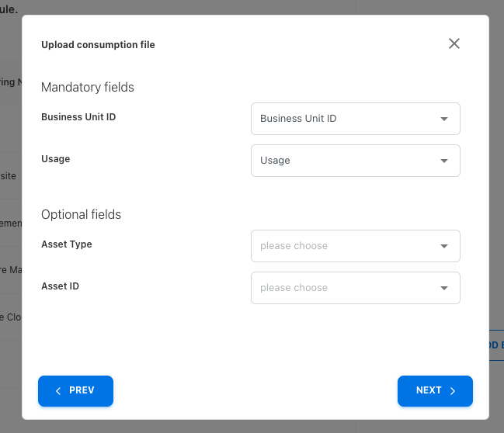Click the Usage field label
The width and height of the screenshot is (504, 433).
pos(56,159)
